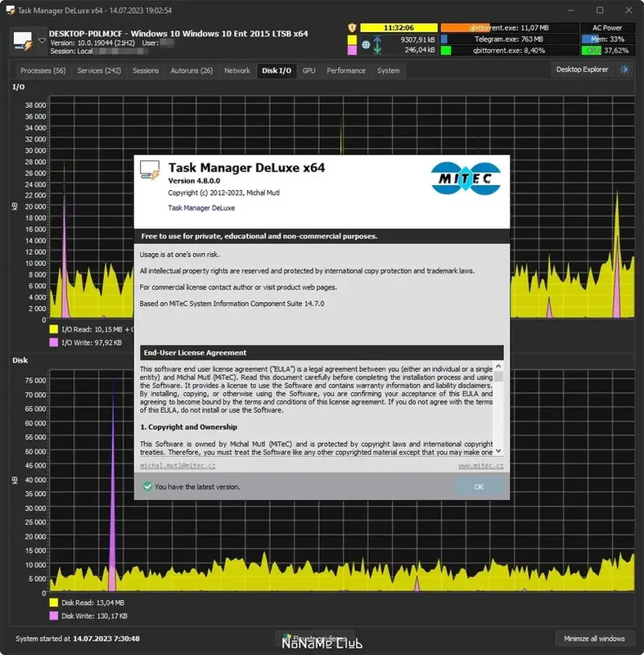Open the Desktop Explorer button
This screenshot has height=655, width=644.
click(x=582, y=70)
